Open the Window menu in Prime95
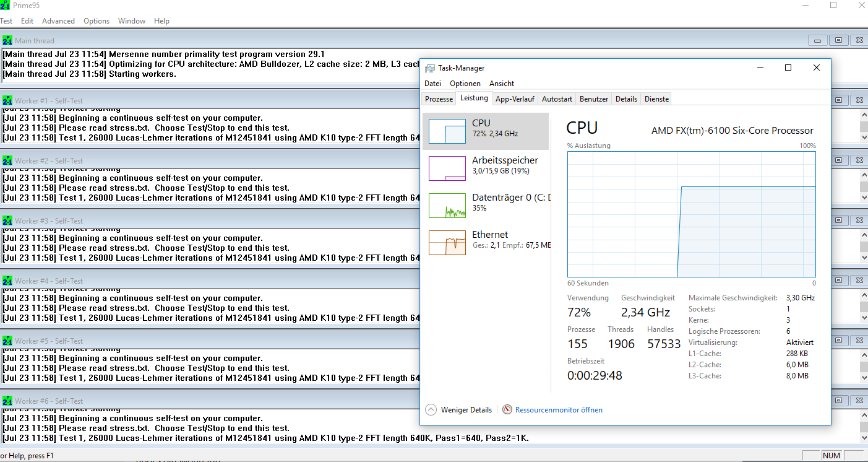868x462 pixels. click(132, 21)
